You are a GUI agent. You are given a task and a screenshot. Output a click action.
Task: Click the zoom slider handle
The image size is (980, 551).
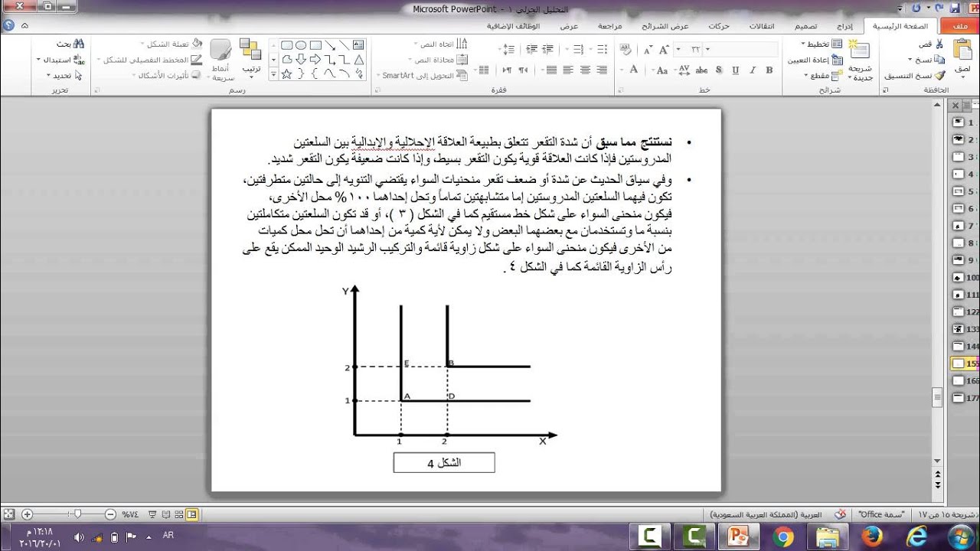pos(77,514)
